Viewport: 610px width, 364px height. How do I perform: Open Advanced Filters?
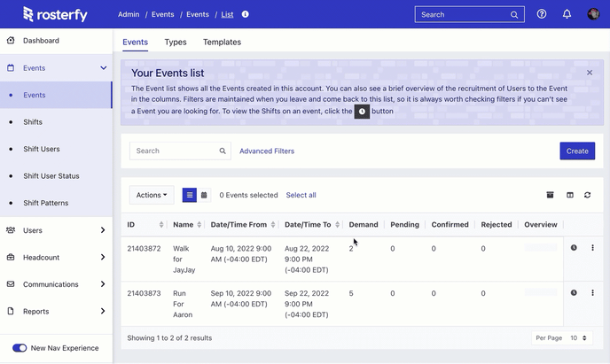[x=267, y=151]
